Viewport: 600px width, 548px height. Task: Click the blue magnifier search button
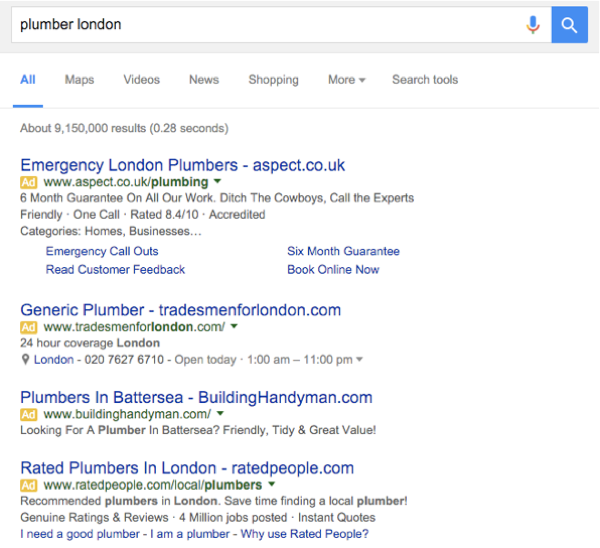tap(569, 25)
